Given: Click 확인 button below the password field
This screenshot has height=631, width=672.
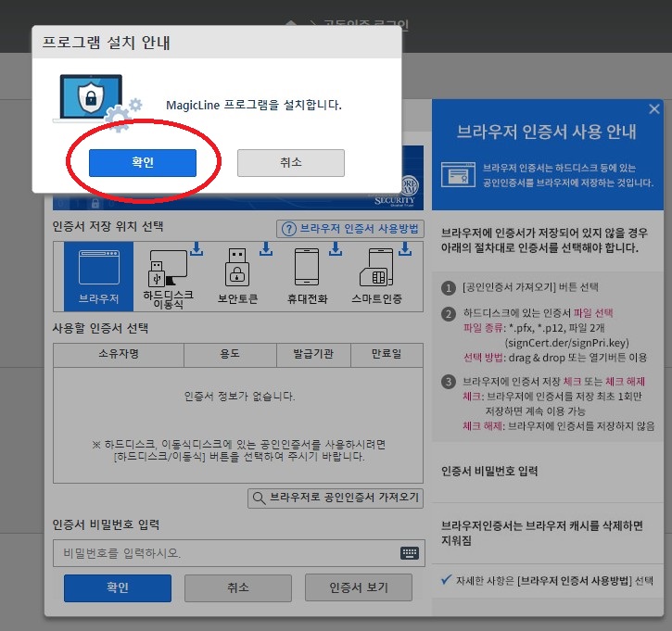Looking at the screenshot, I should pos(118,587).
